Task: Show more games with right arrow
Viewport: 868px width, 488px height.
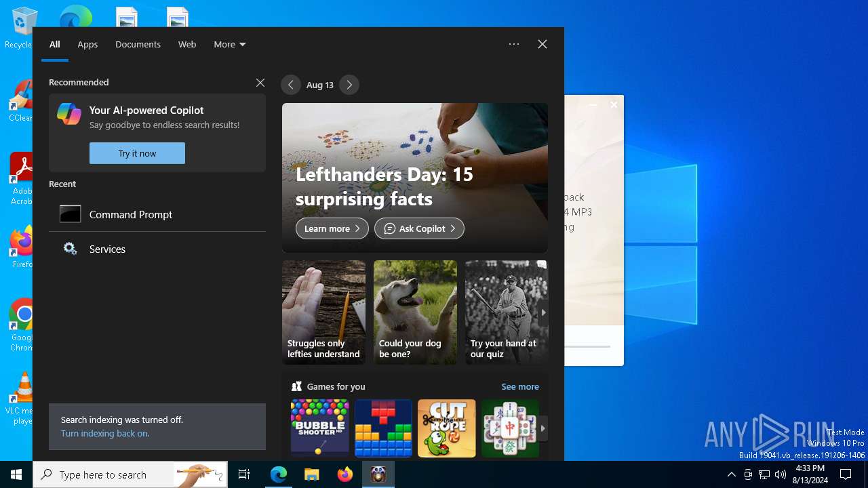Action: [x=542, y=428]
